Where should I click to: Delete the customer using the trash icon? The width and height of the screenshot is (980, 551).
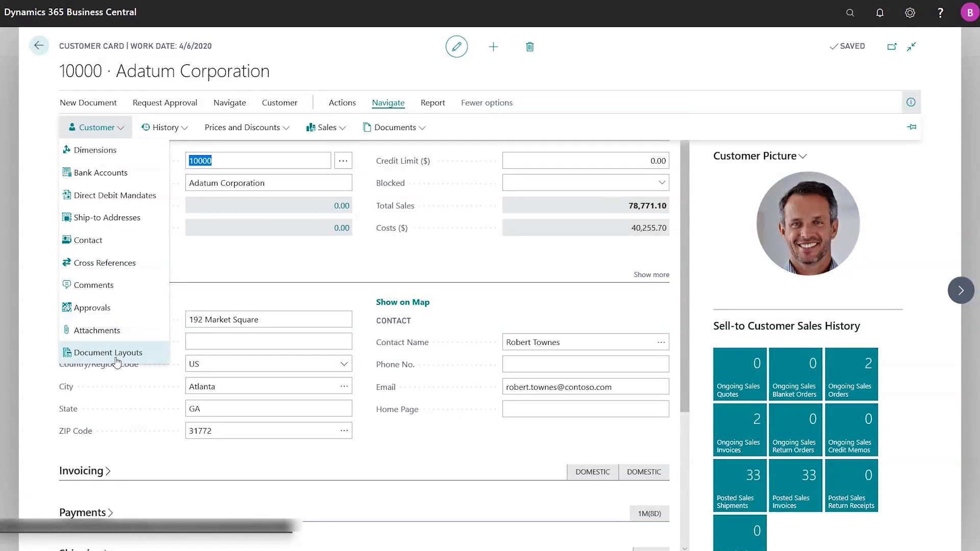tap(530, 46)
